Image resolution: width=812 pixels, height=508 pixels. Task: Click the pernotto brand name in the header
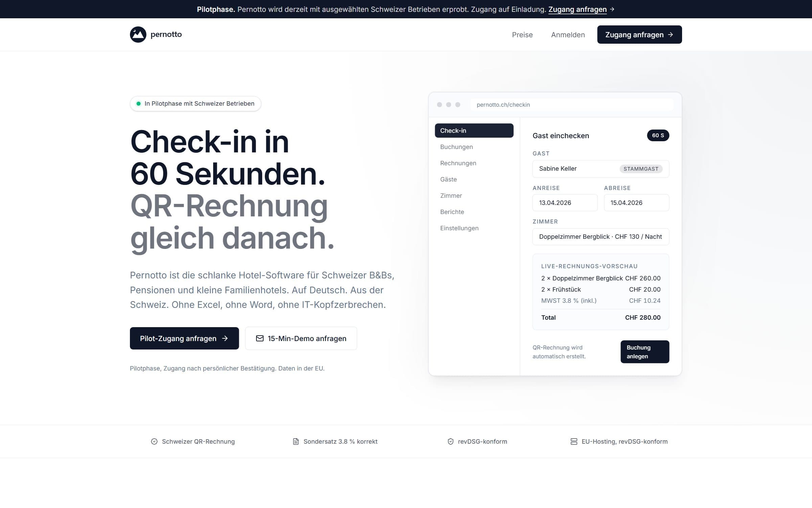coord(166,34)
